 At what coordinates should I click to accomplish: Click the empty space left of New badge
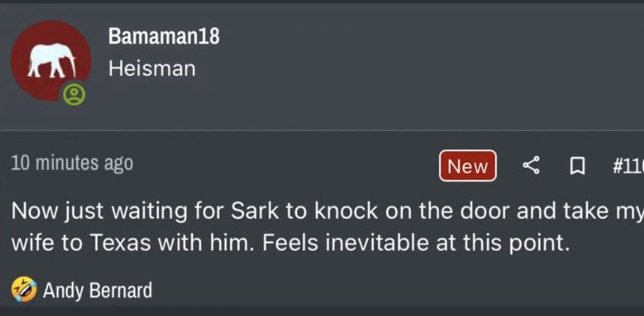click(289, 164)
